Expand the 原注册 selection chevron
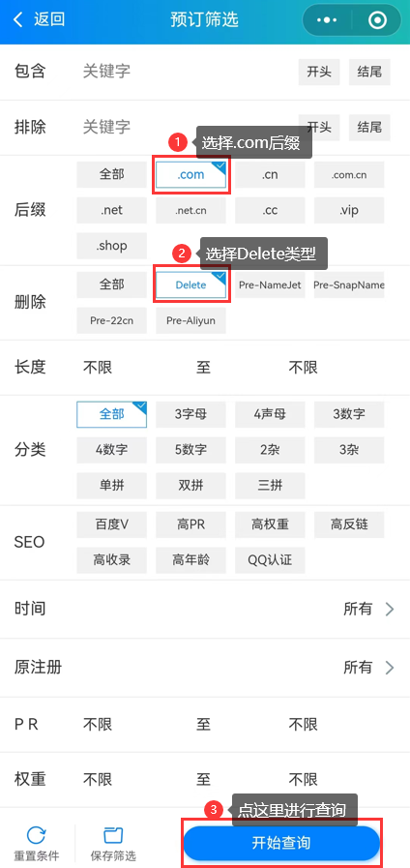The image size is (410, 868). click(390, 668)
